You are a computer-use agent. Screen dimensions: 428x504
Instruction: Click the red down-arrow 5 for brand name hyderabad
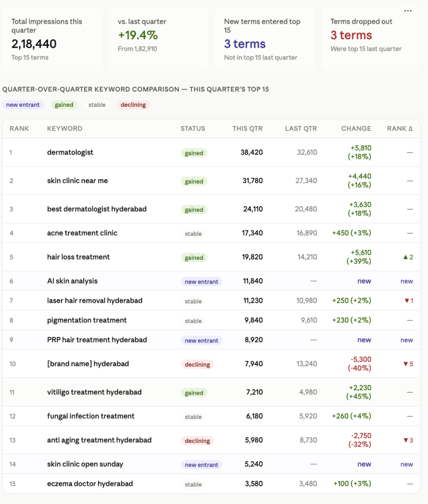408,364
